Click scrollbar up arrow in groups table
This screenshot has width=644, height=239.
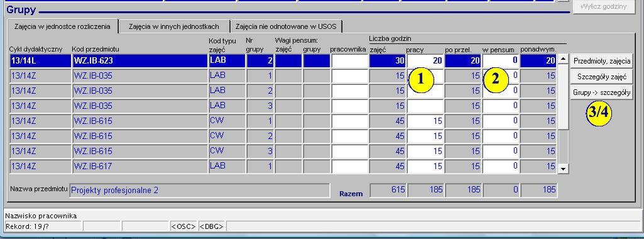[x=563, y=59]
